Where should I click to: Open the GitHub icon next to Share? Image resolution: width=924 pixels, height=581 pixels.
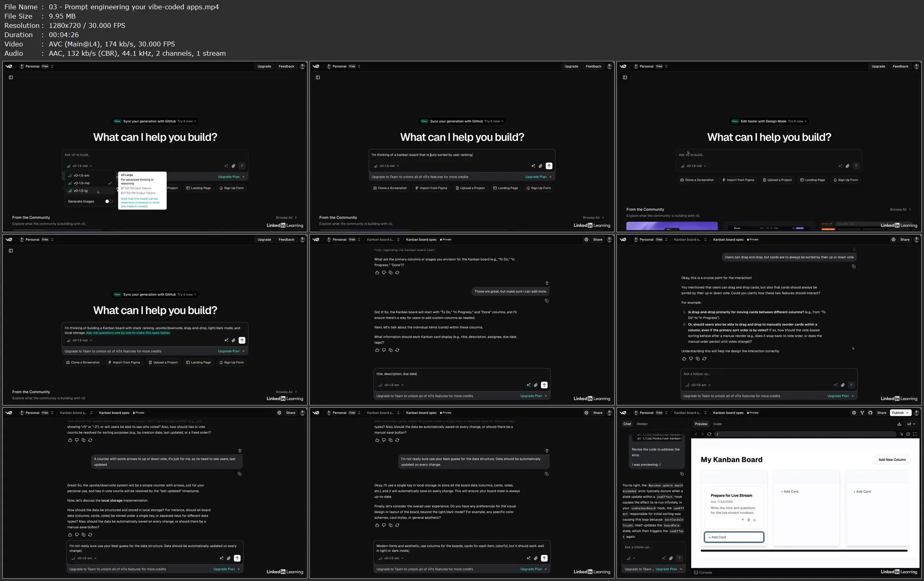870,413
